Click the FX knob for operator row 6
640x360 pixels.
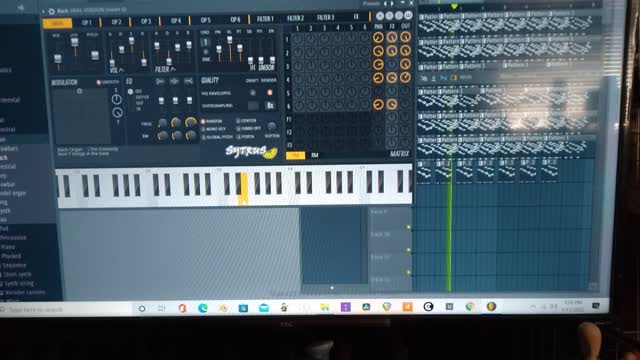(391, 104)
